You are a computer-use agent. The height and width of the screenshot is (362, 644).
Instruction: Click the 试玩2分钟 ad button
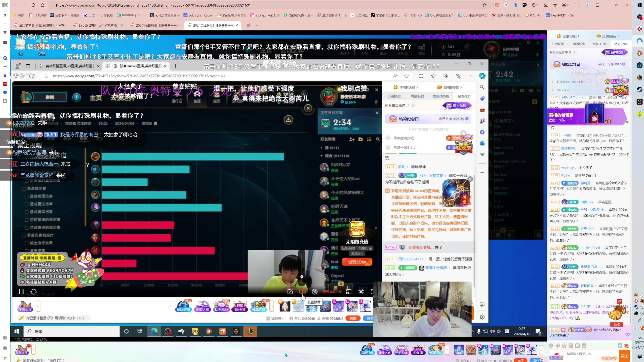(x=357, y=262)
